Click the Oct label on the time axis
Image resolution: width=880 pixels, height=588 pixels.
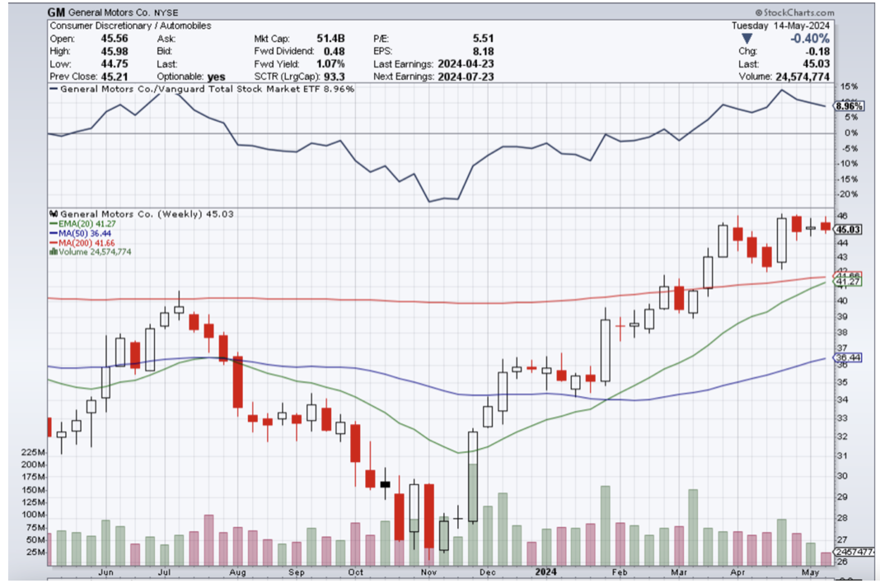click(x=355, y=572)
